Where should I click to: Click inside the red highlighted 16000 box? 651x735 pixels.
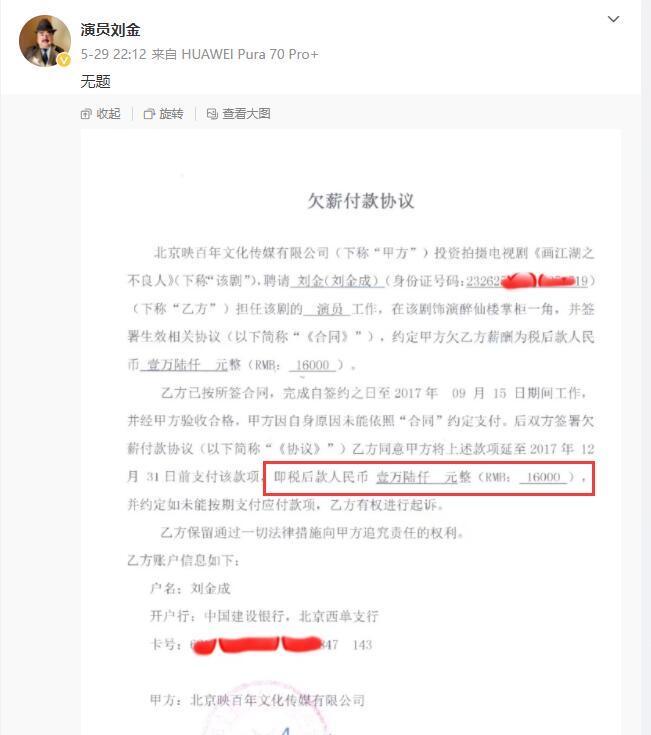(429, 478)
